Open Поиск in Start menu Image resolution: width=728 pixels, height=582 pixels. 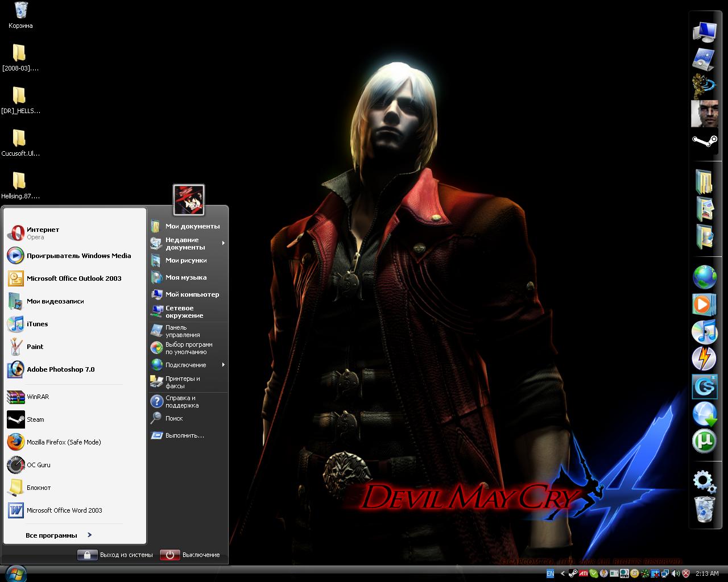188,418
